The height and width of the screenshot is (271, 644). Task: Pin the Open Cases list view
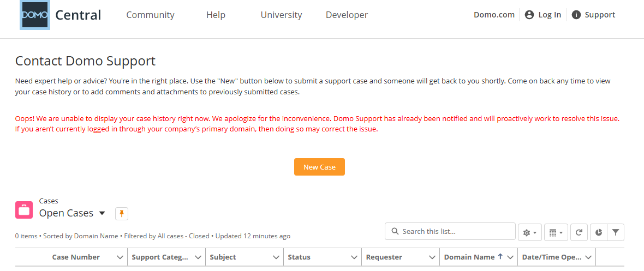coord(122,214)
